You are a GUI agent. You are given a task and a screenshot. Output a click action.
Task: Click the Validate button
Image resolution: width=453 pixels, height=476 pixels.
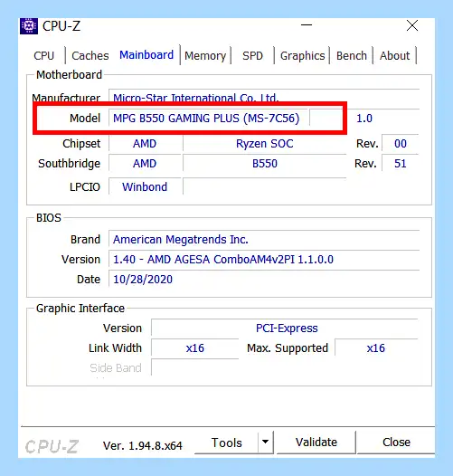click(316, 443)
